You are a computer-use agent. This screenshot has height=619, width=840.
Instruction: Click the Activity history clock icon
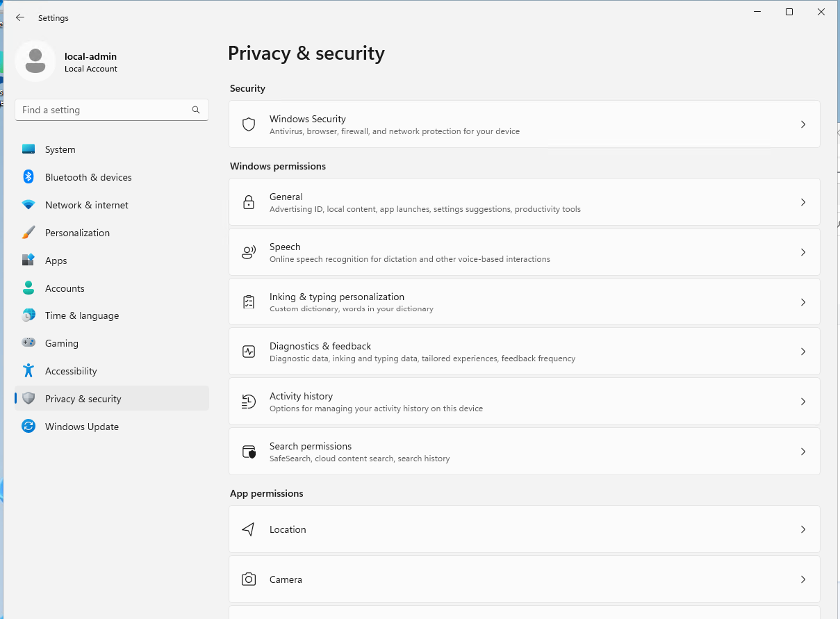coord(249,402)
